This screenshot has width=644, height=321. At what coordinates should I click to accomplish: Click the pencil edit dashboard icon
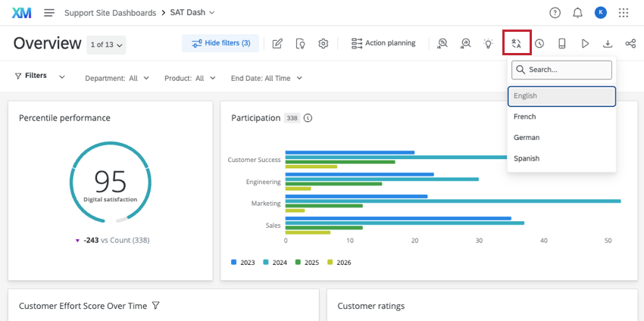pos(277,43)
